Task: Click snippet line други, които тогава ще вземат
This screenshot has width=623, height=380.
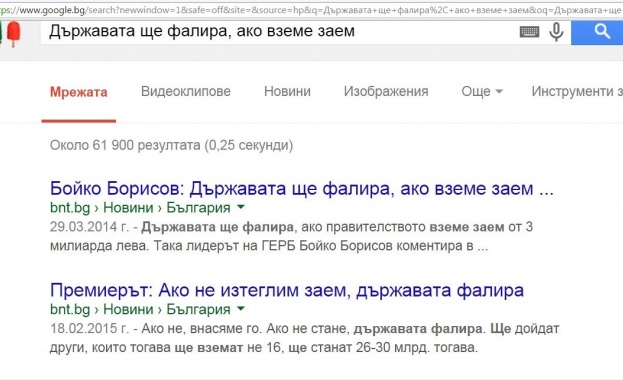Action: tap(263, 348)
